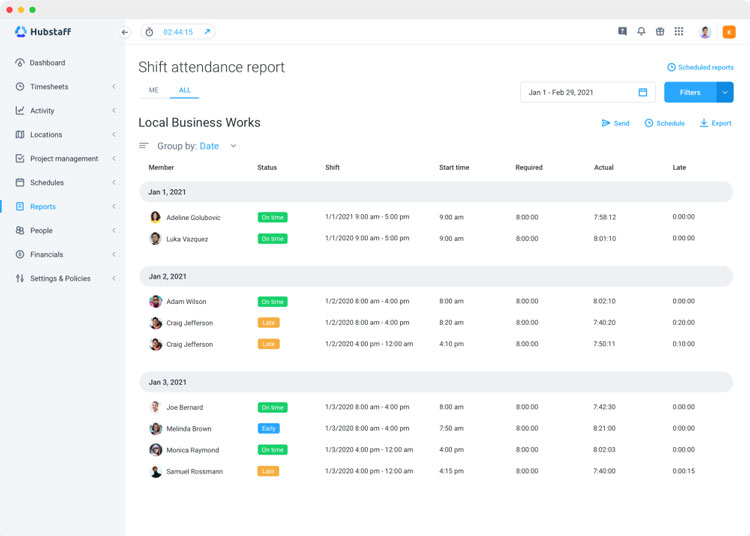
Task: Click the Send report link
Action: (615, 123)
